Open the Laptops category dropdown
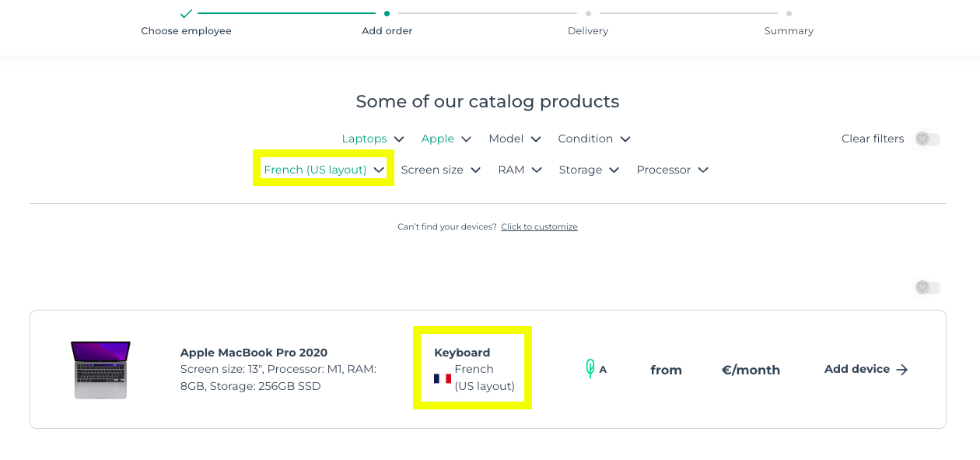Screen dimensions: 980x460 (373, 139)
